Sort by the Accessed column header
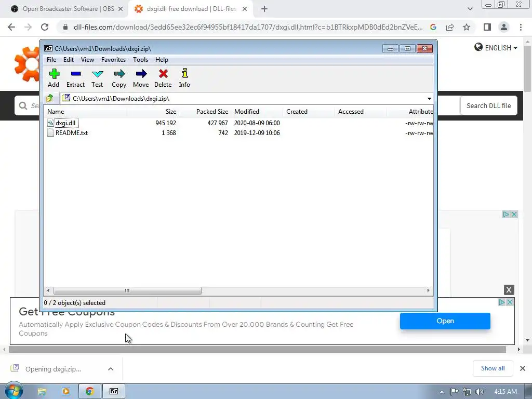 click(x=361, y=112)
